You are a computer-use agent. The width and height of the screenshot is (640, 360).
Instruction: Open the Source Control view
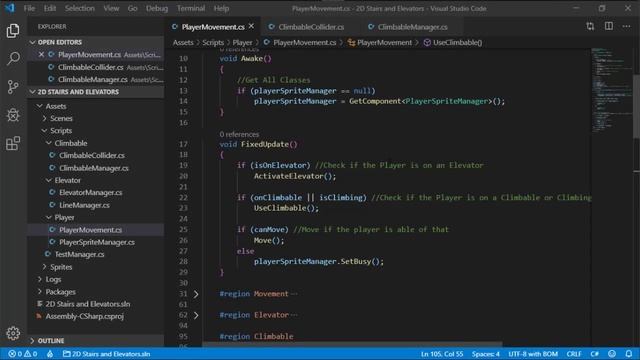13,87
